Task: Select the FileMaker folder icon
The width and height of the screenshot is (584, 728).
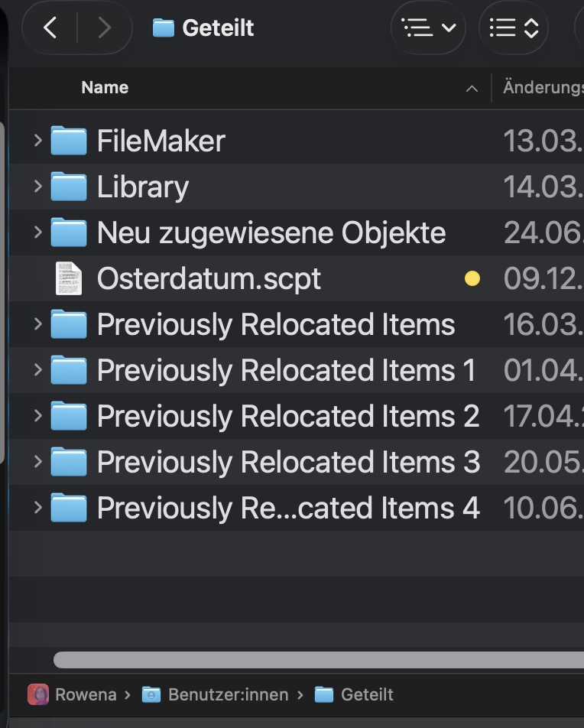Action: point(69,141)
